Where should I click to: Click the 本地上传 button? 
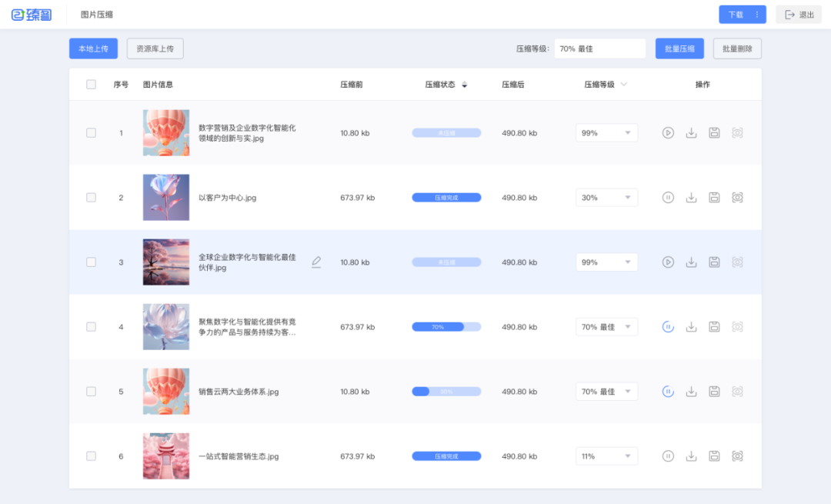click(x=93, y=48)
